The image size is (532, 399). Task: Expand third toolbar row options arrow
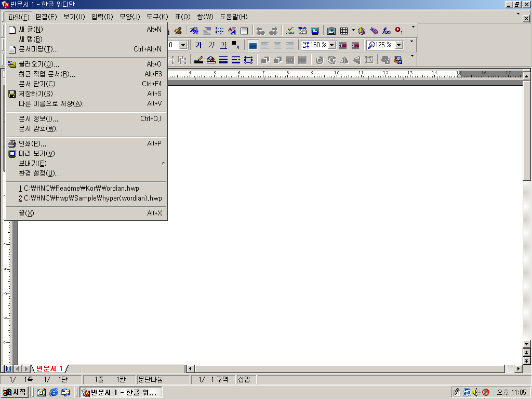[x=412, y=56]
